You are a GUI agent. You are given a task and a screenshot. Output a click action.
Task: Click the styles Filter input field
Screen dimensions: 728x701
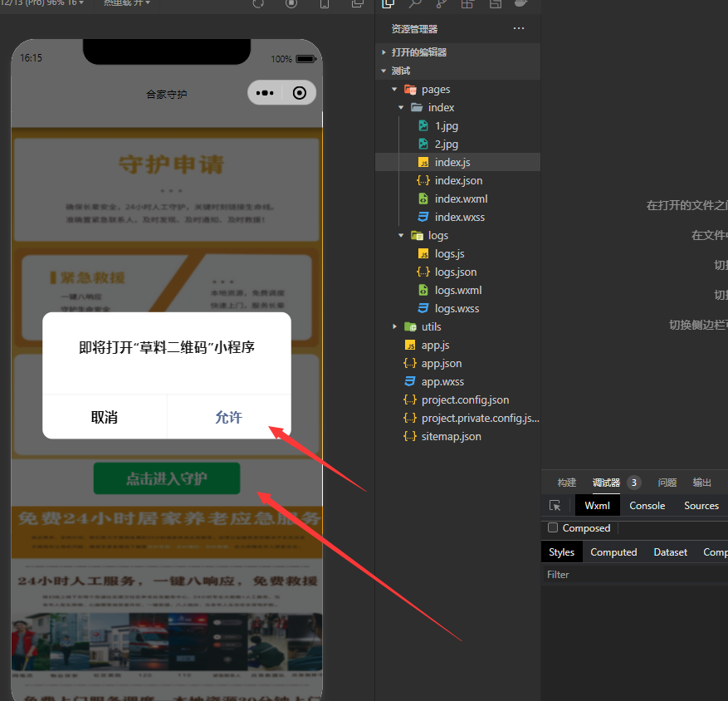[631, 575]
